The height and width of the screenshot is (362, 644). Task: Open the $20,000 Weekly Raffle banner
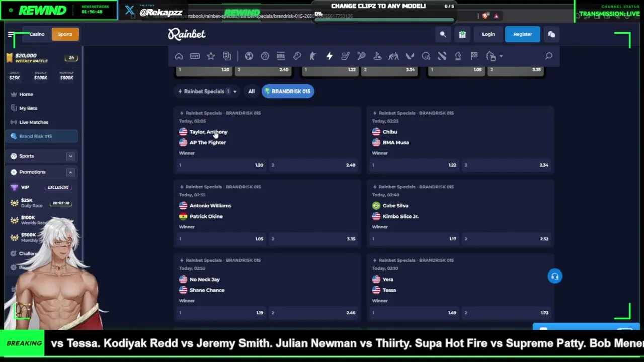coord(42,58)
